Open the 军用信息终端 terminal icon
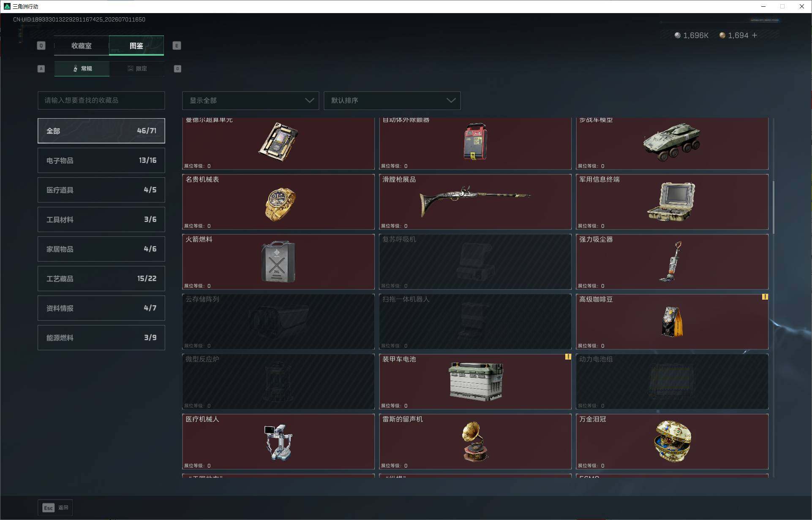 (671, 202)
